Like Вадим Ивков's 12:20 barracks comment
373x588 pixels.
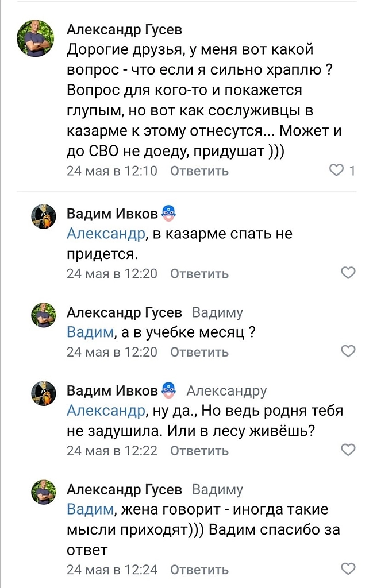(x=348, y=273)
